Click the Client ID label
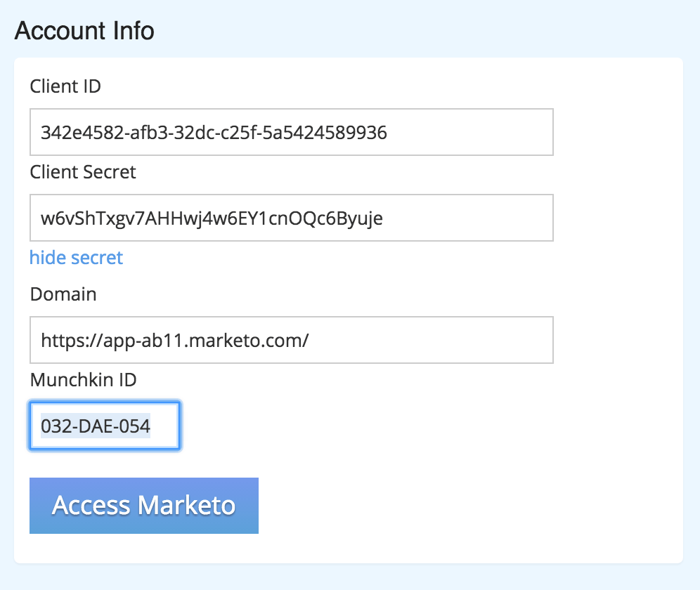700x590 pixels. 65,86
